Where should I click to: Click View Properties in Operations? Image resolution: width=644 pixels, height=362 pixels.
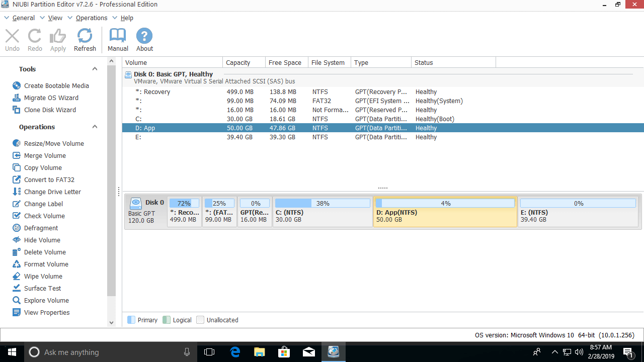47,313
